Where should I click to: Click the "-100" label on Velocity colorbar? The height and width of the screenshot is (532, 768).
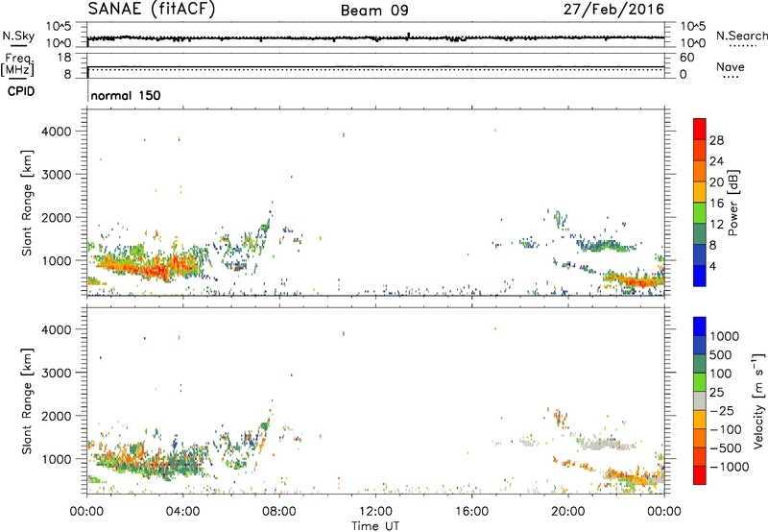click(725, 429)
